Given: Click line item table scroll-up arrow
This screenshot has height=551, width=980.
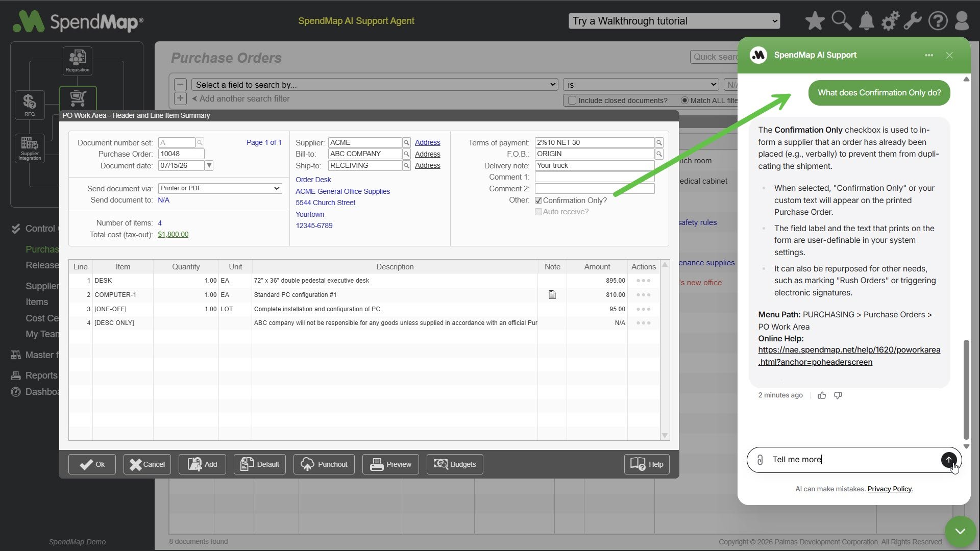Looking at the screenshot, I should 665,264.
